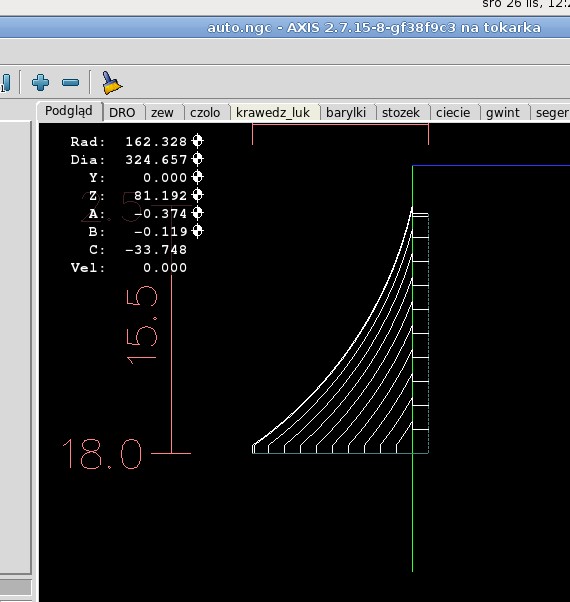Open the DRO tab
Screen dimensions: 570x602
pyautogui.click(x=122, y=112)
